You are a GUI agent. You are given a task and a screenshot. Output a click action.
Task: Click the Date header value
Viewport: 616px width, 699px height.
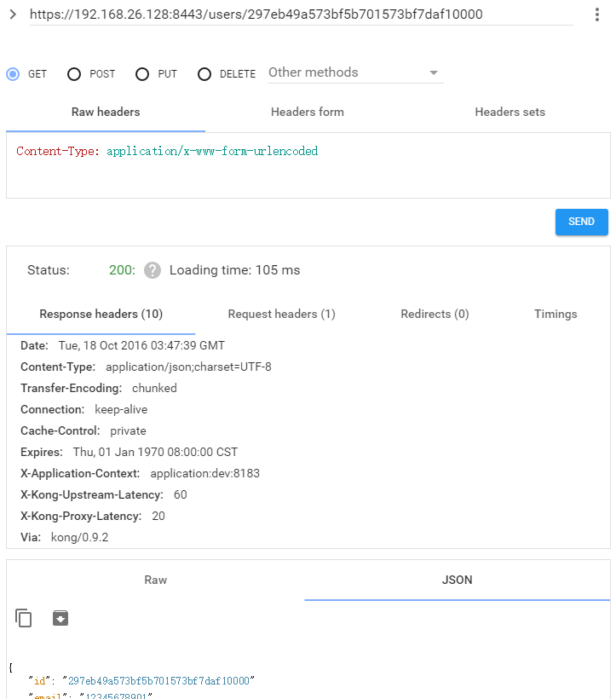click(141, 345)
